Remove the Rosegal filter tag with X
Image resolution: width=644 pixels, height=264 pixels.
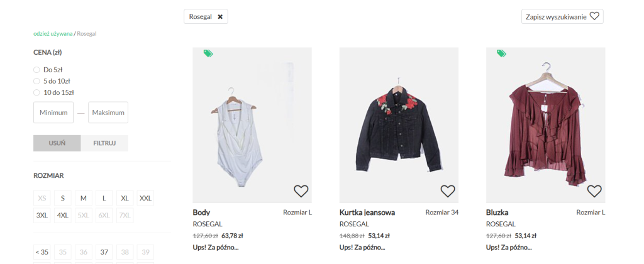click(x=220, y=17)
